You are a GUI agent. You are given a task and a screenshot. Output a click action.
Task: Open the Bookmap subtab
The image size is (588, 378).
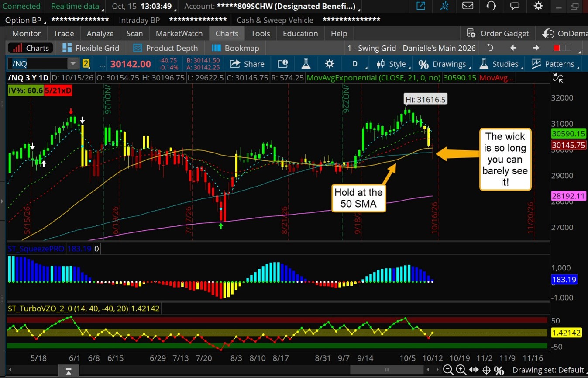[235, 48]
